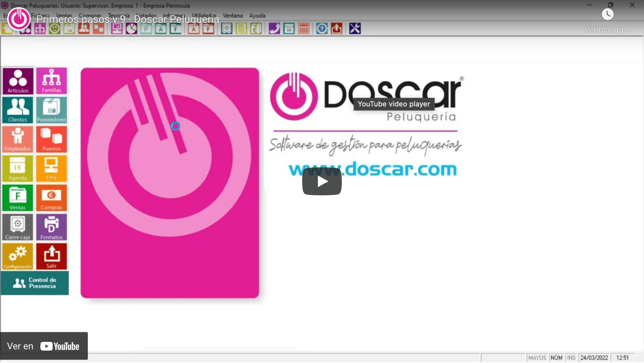Click the red F folder toolbar icon
The height and width of the screenshot is (363, 644).
pos(208,29)
